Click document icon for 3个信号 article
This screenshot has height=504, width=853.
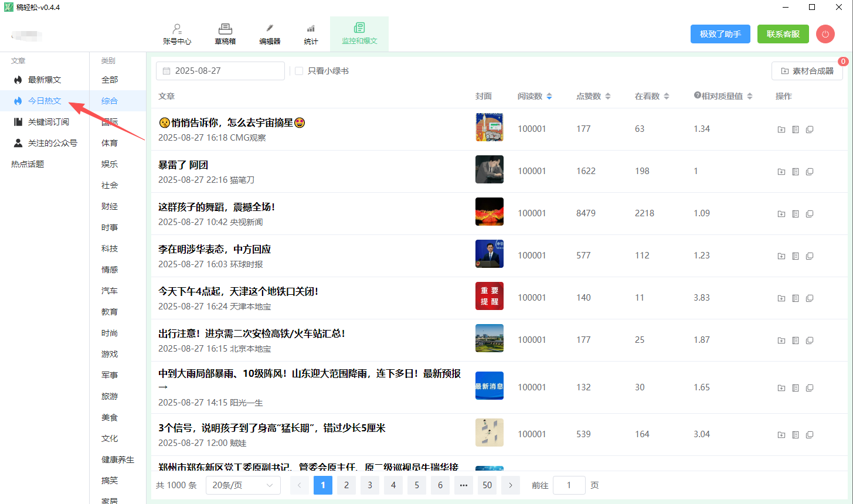pyautogui.click(x=796, y=435)
